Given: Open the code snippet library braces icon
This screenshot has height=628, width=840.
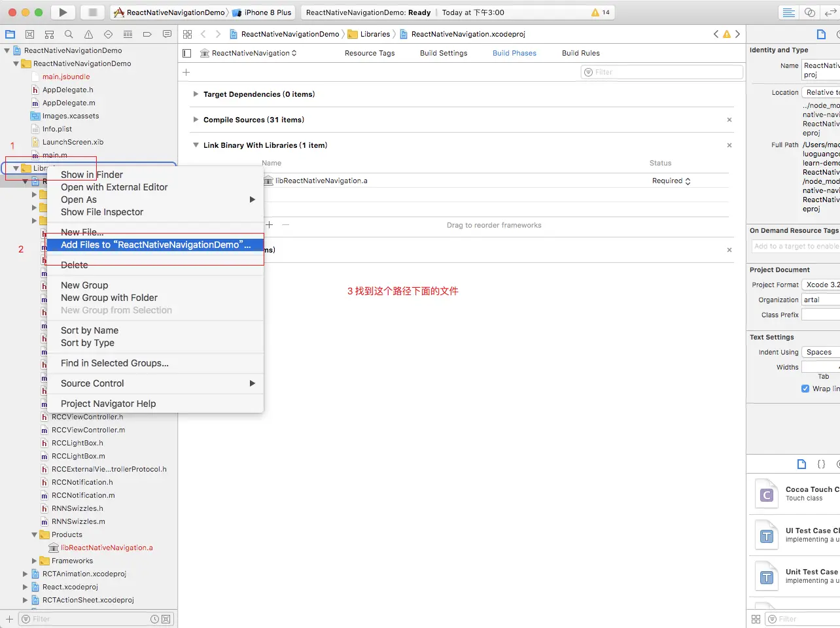Looking at the screenshot, I should click(821, 464).
